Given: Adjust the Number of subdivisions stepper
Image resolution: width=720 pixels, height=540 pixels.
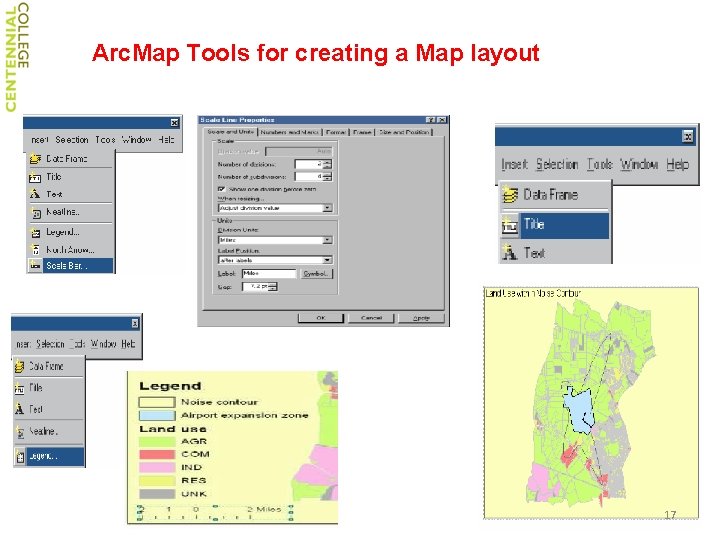Looking at the screenshot, I should (327, 176).
